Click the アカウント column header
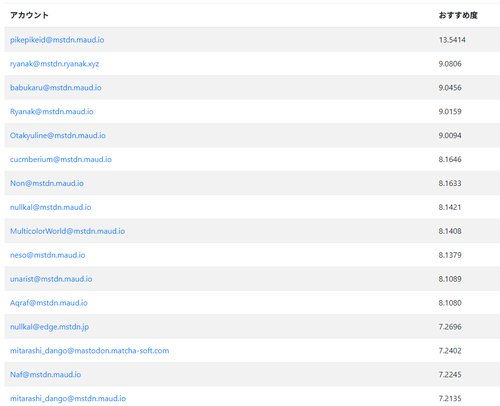 pyautogui.click(x=29, y=15)
